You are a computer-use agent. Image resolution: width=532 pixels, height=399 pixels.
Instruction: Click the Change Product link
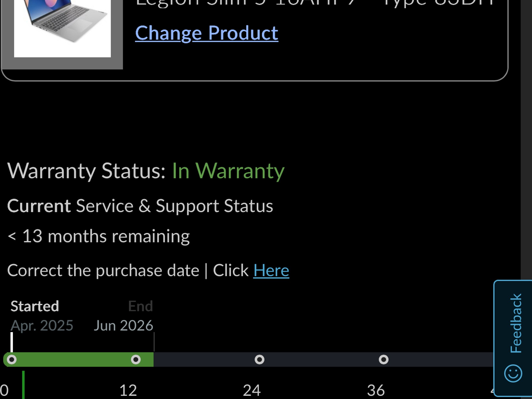tap(207, 33)
